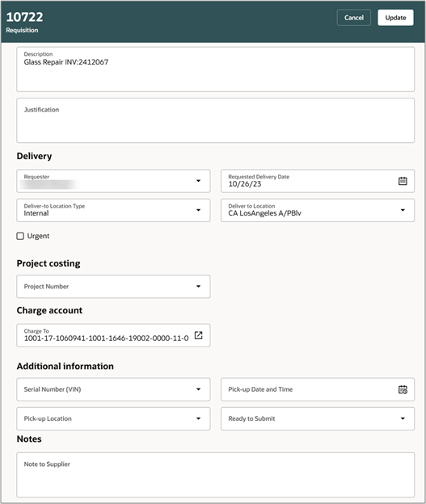426x504 pixels.
Task: Select the Requested Delivery Date value 10/26/23
Action: pos(245,184)
